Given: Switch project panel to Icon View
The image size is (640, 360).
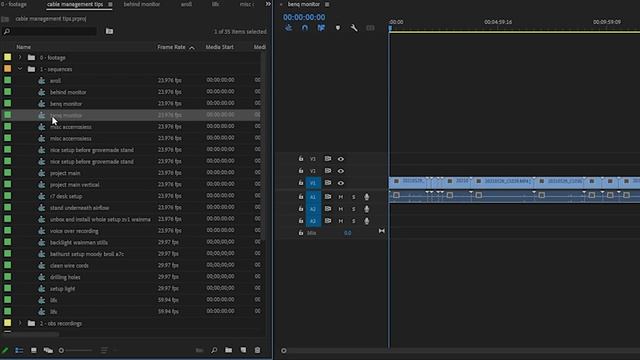Looking at the screenshot, I should tap(34, 350).
